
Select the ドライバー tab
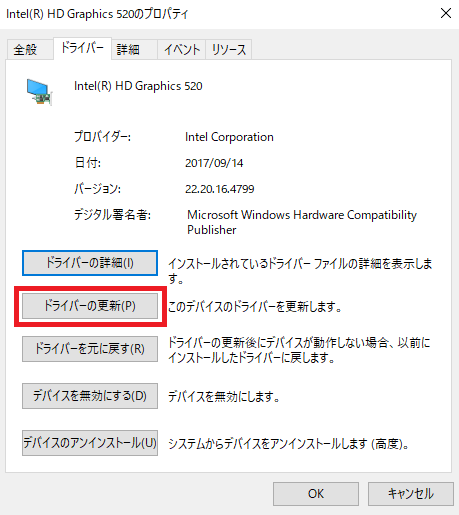click(x=82, y=49)
